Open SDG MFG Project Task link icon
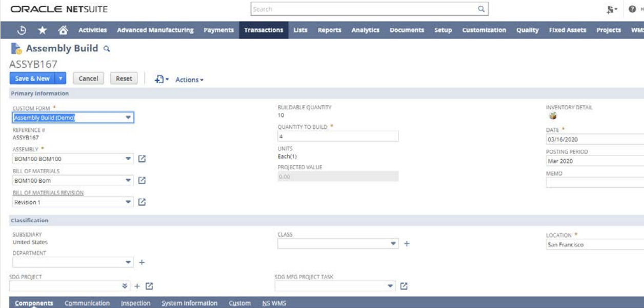 click(404, 286)
